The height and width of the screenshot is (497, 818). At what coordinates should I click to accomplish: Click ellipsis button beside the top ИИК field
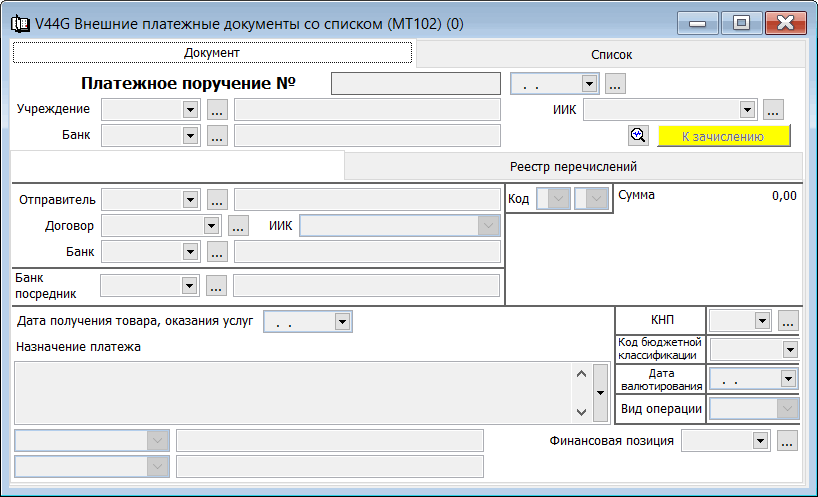point(773,110)
